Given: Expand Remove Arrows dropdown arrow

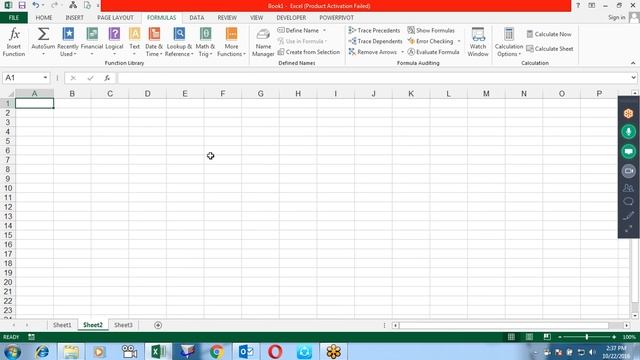Looking at the screenshot, I should pyautogui.click(x=402, y=52).
